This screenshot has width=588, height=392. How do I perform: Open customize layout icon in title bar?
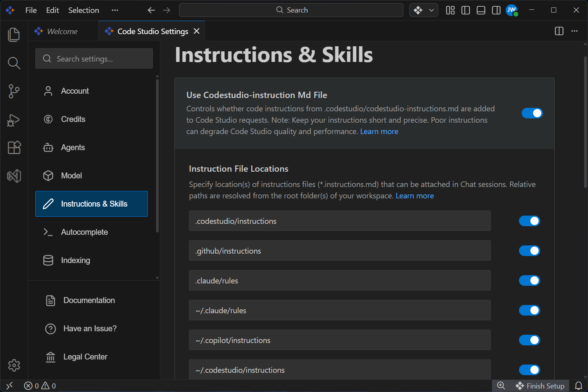(450, 10)
